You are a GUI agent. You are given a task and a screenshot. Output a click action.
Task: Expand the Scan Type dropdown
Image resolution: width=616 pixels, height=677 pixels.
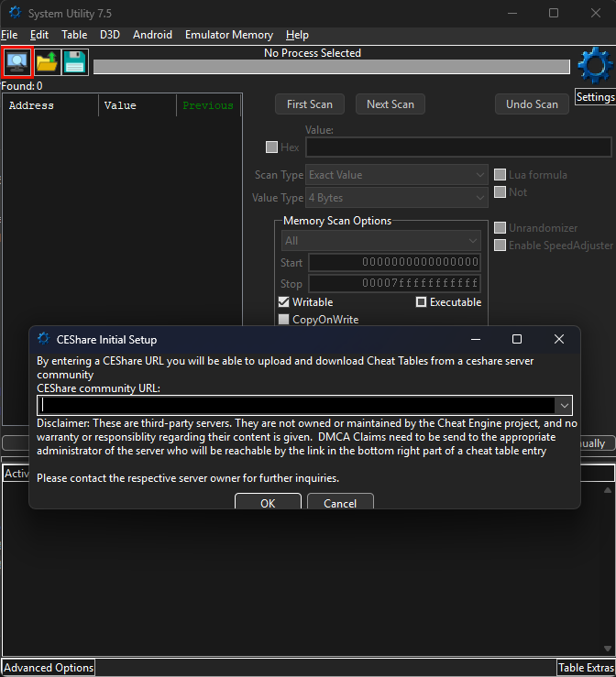click(x=397, y=175)
